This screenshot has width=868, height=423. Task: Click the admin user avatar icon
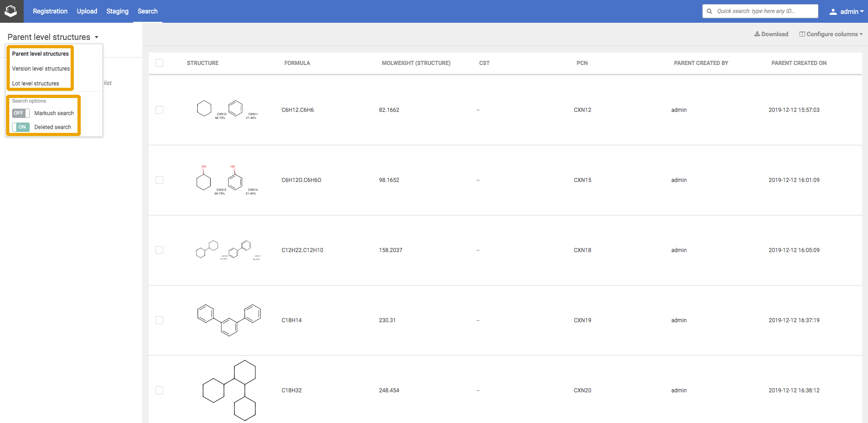(833, 11)
